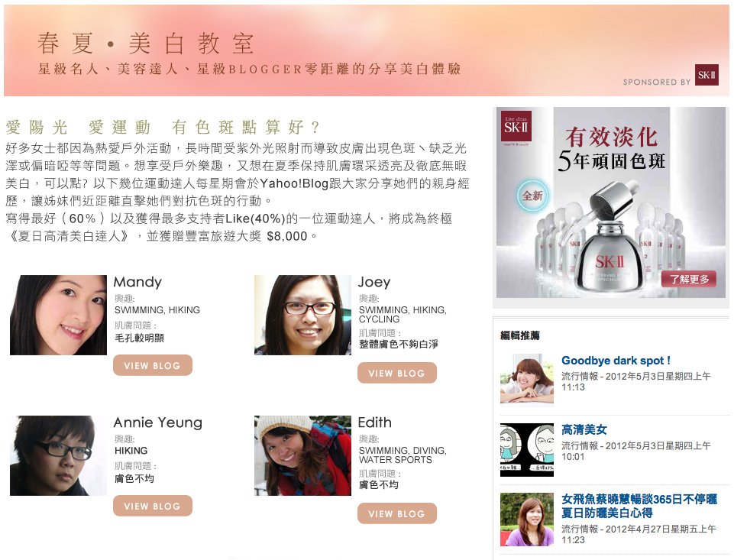This screenshot has width=734, height=560.
Task: Click Mandy's profile photo
Action: point(59,315)
